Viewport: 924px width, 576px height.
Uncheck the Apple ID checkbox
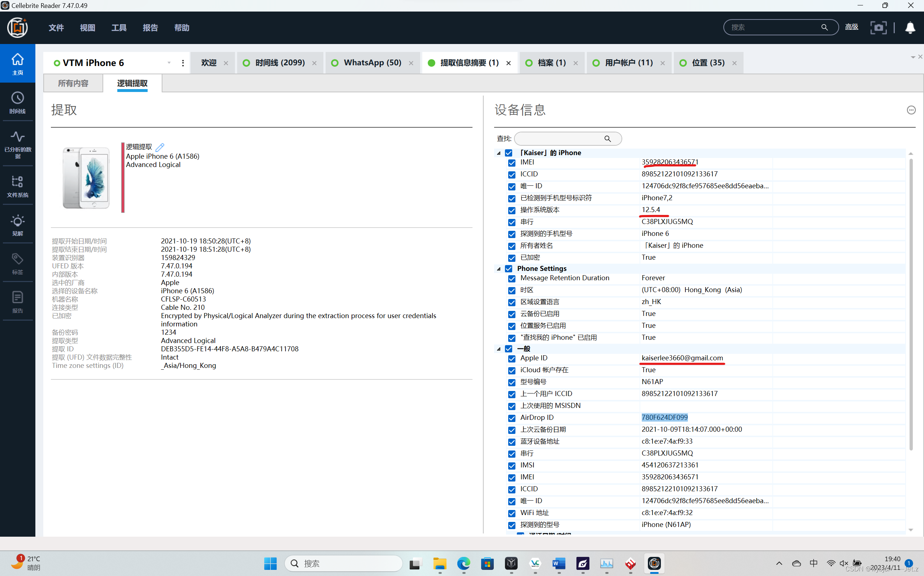(x=511, y=359)
